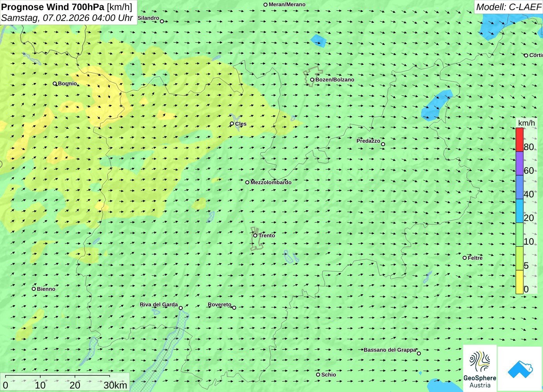Screen dimensions: 543x392
Task: Click the Cles city marker
Action: 232,124
